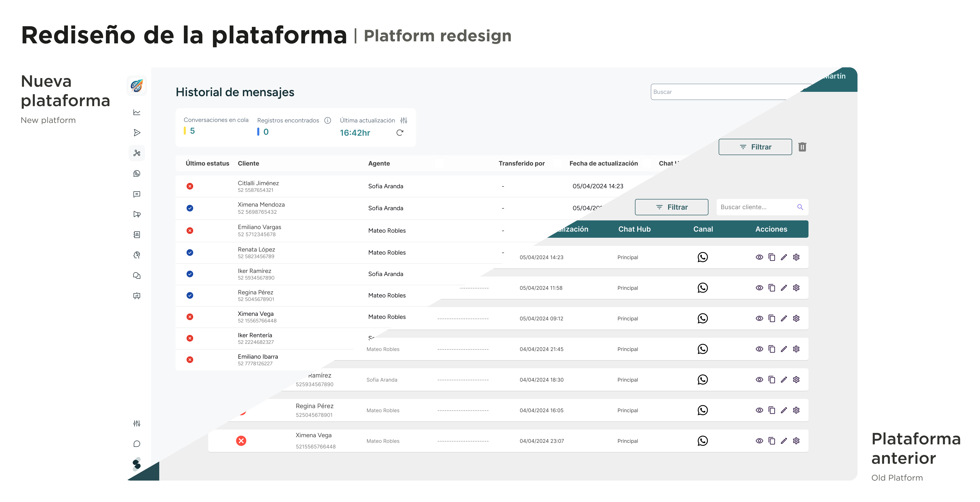The height and width of the screenshot is (502, 980).
Task: Click the Fecha de actualización column header
Action: click(x=603, y=163)
